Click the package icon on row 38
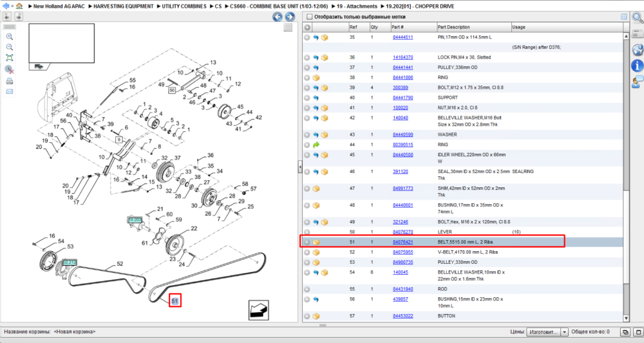The height and width of the screenshot is (343, 644). point(316,77)
